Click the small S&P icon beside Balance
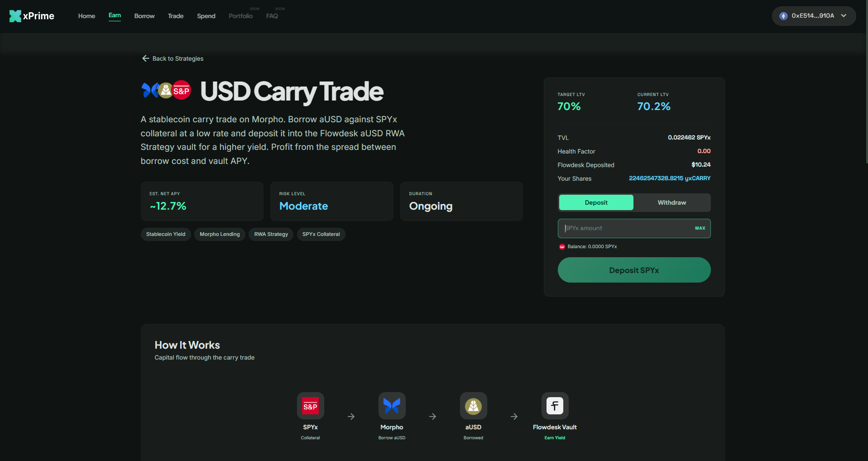The width and height of the screenshot is (868, 461). pos(562,247)
